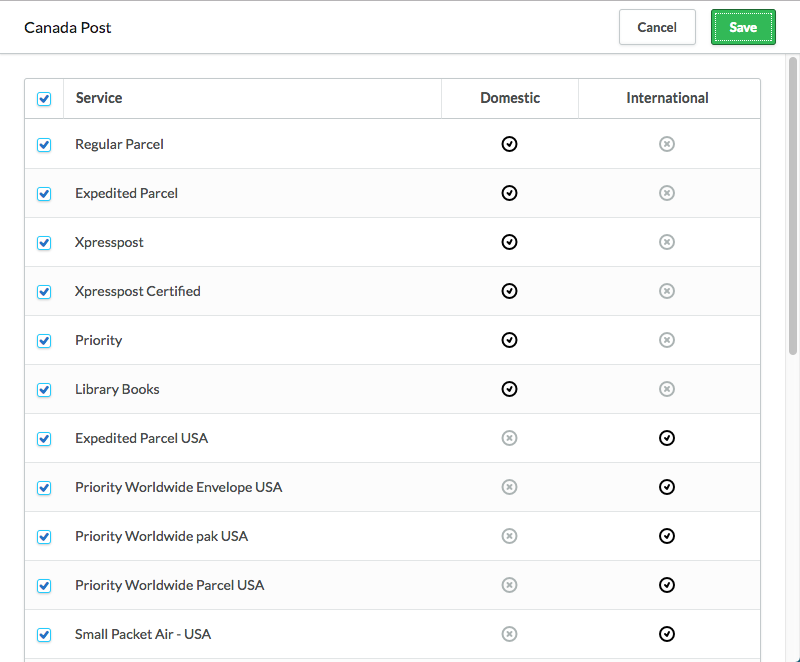Click Domestic x icon for Priority Worldwide Envelope USA
This screenshot has height=662, width=800.
coord(509,487)
